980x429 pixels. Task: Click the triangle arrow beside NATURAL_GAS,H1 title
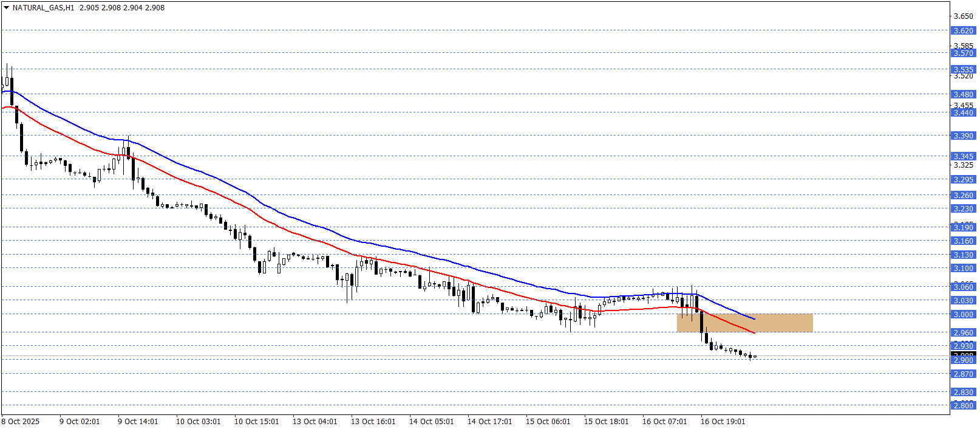click(6, 8)
